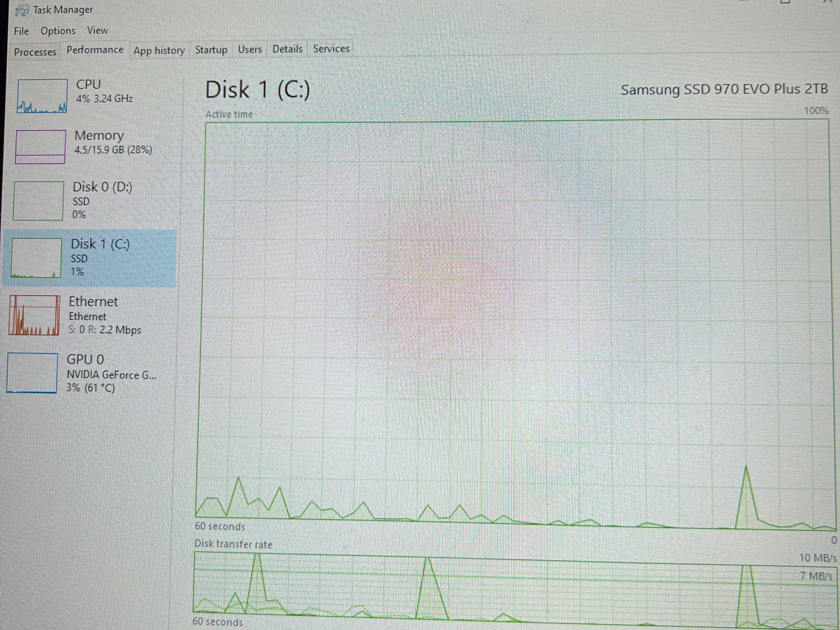Open the File menu
This screenshot has width=840, height=630.
21,31
